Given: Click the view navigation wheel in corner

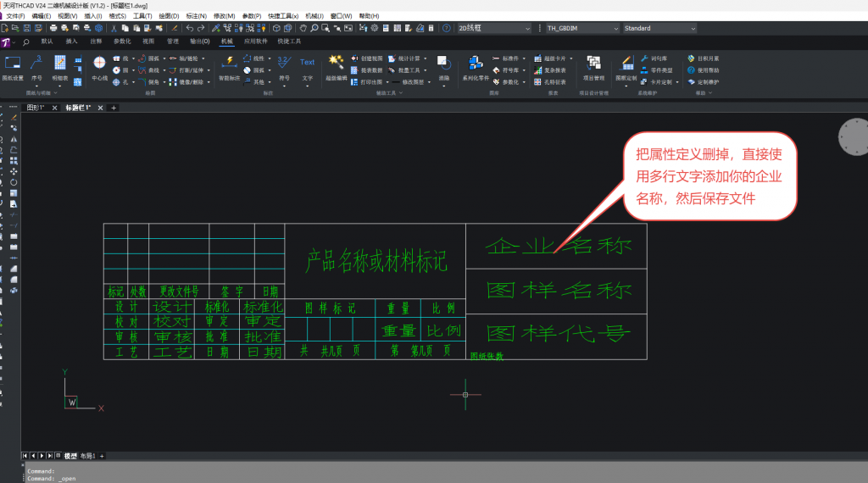Looking at the screenshot, I should click(854, 136).
